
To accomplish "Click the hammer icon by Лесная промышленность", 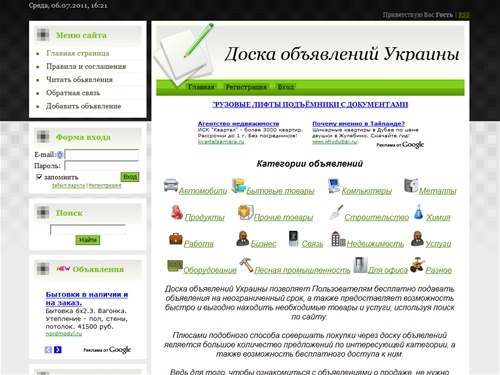I will (x=246, y=265).
